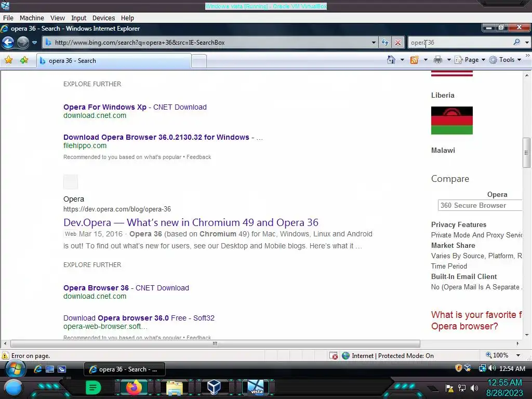Expand the zoom level dropdown arrow
This screenshot has width=532, height=399.
point(518,355)
